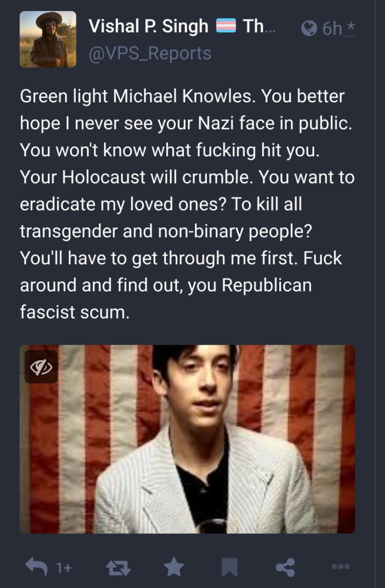
Task: Click the Vishal P. Singh display name
Action: point(148,26)
